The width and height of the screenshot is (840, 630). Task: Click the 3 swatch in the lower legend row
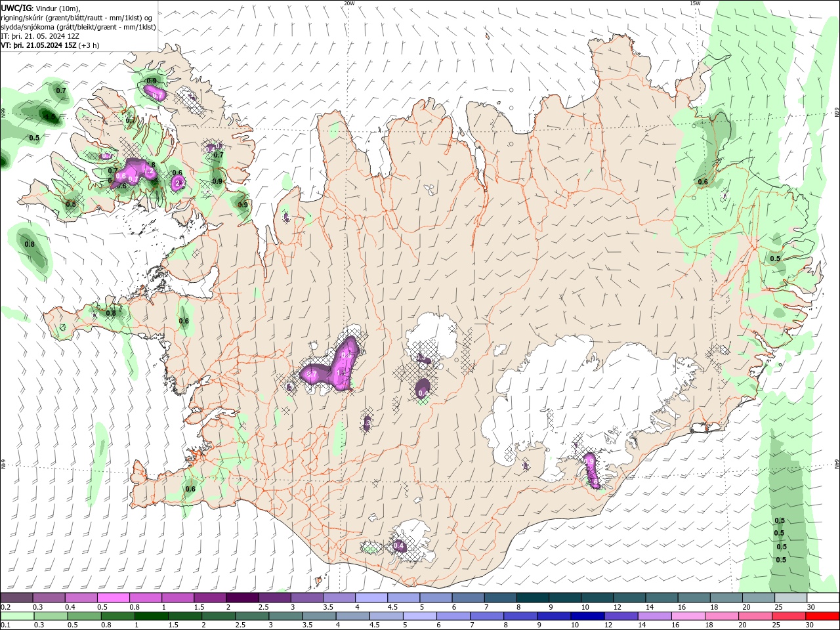click(285, 616)
